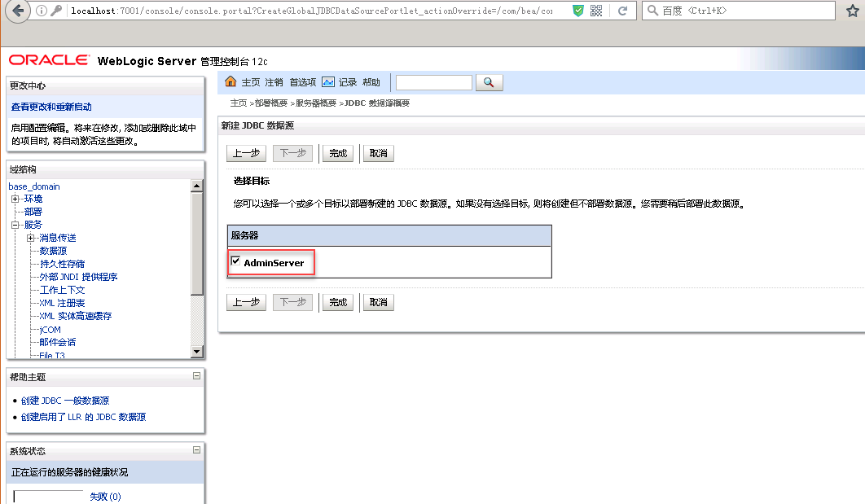Click the browser back arrow button

coord(18,11)
